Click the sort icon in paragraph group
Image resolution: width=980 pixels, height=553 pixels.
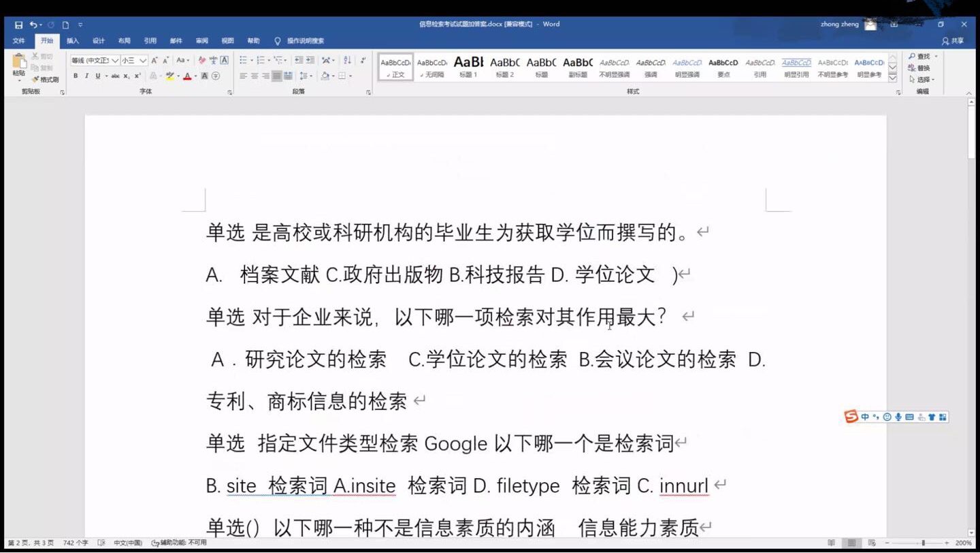[x=347, y=61]
